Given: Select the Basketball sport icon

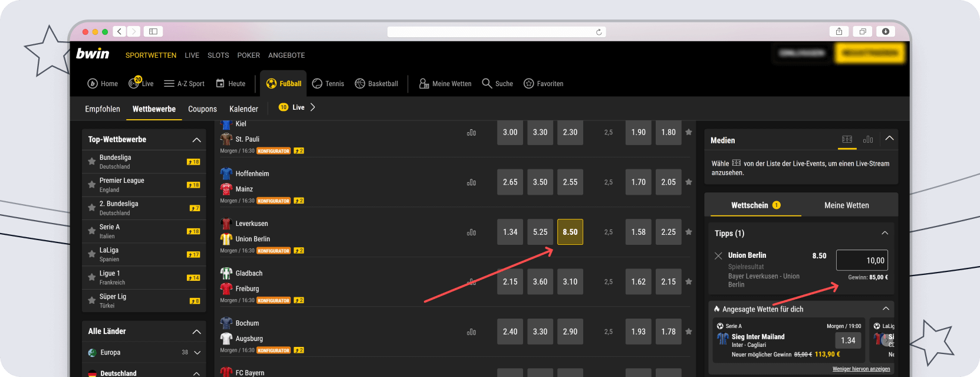Looking at the screenshot, I should coord(360,84).
